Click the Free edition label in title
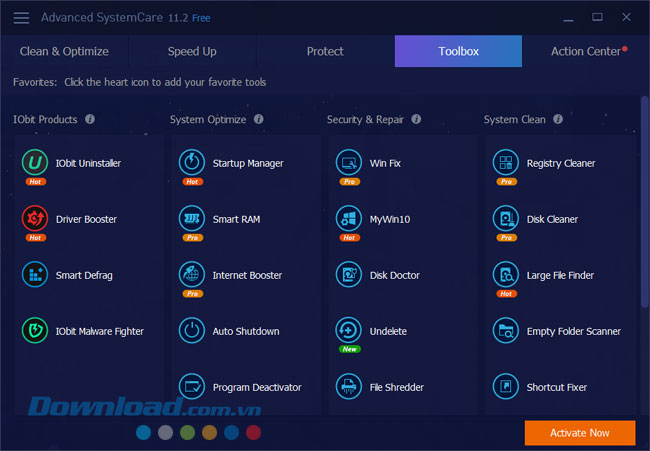650x451 pixels. (201, 18)
